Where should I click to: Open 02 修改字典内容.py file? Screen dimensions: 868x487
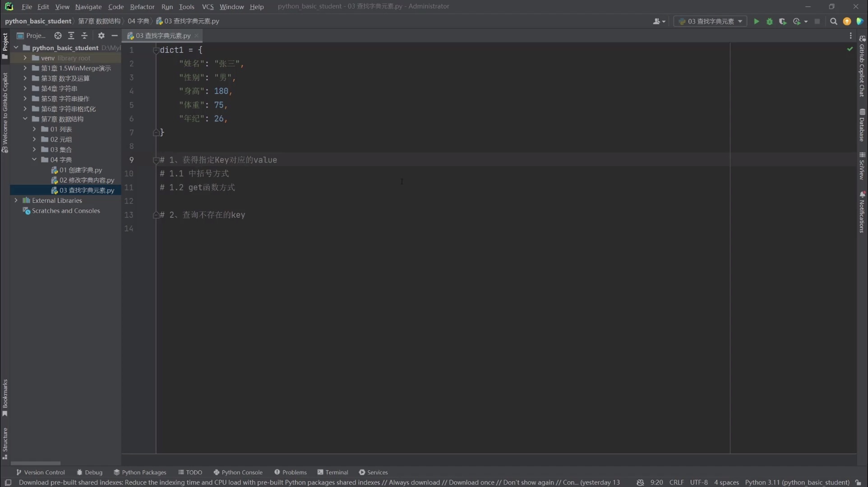pos(87,180)
